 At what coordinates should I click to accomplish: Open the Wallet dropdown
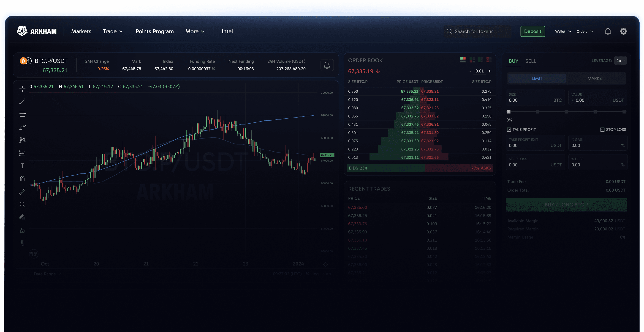[x=563, y=32]
